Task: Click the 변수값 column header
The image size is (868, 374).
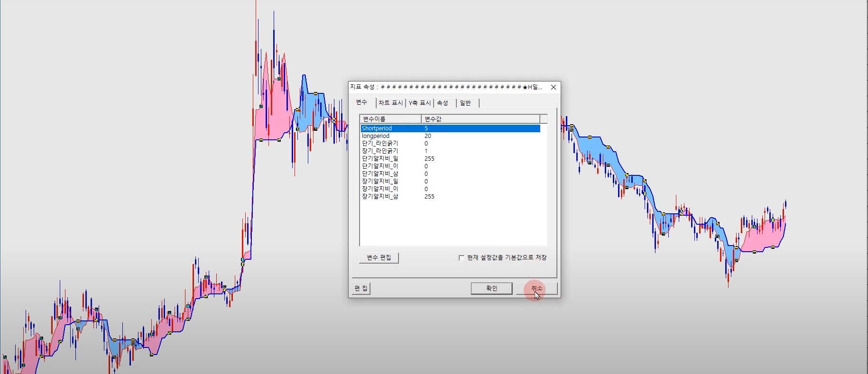Action: click(x=480, y=119)
